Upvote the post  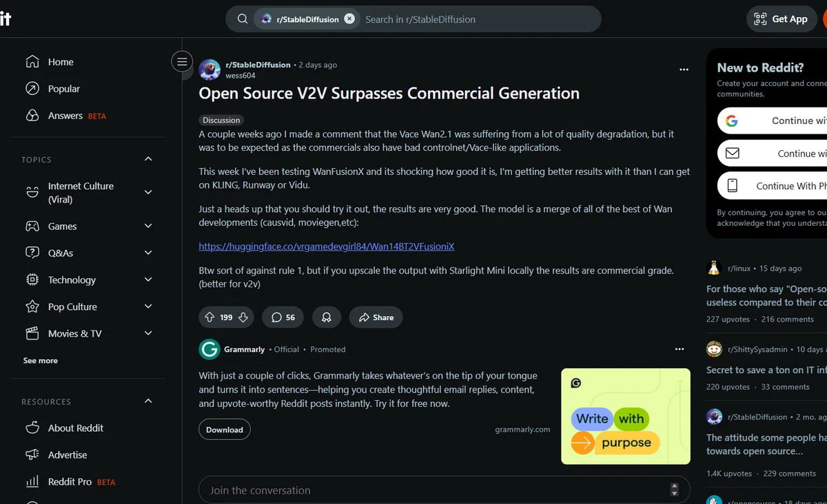pyautogui.click(x=210, y=317)
